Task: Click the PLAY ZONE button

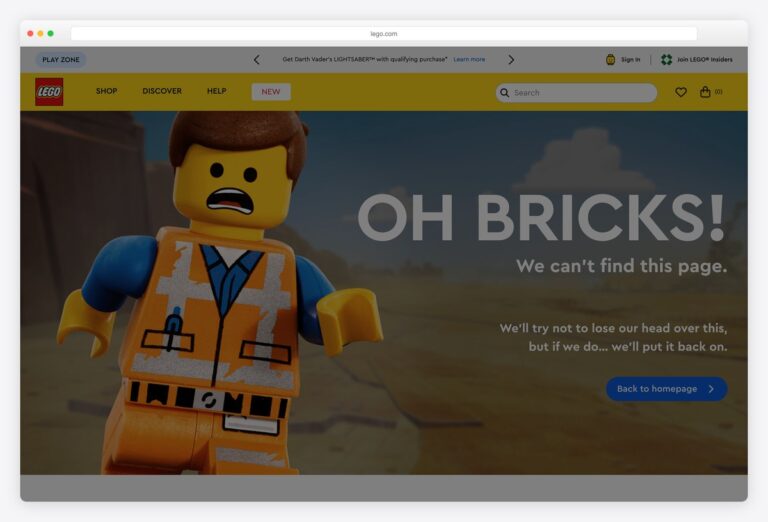Action: click(x=61, y=60)
